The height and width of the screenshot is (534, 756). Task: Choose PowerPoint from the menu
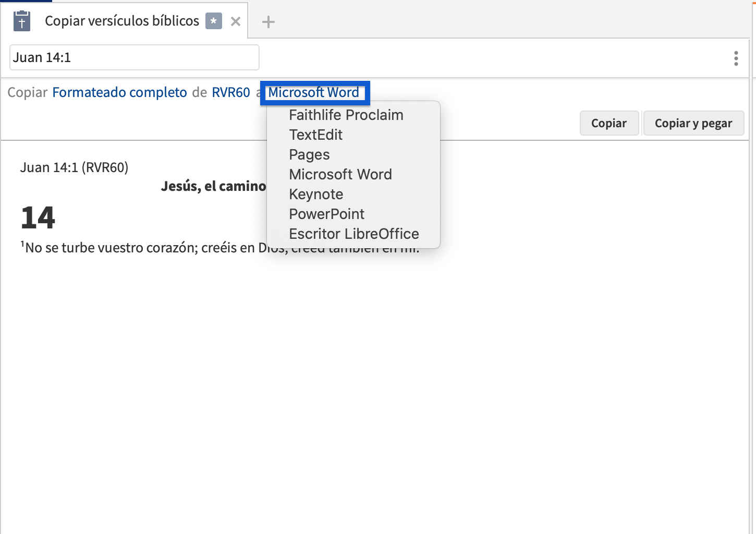pyautogui.click(x=327, y=214)
